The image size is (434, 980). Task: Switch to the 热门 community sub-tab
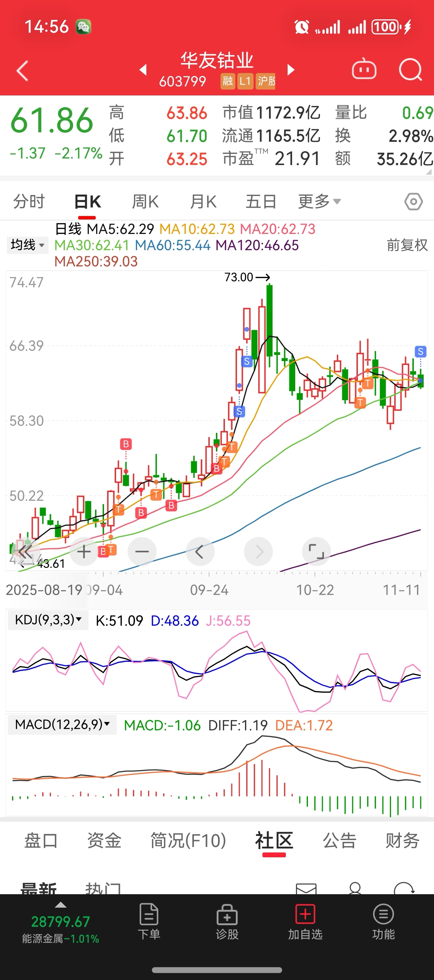(x=103, y=888)
